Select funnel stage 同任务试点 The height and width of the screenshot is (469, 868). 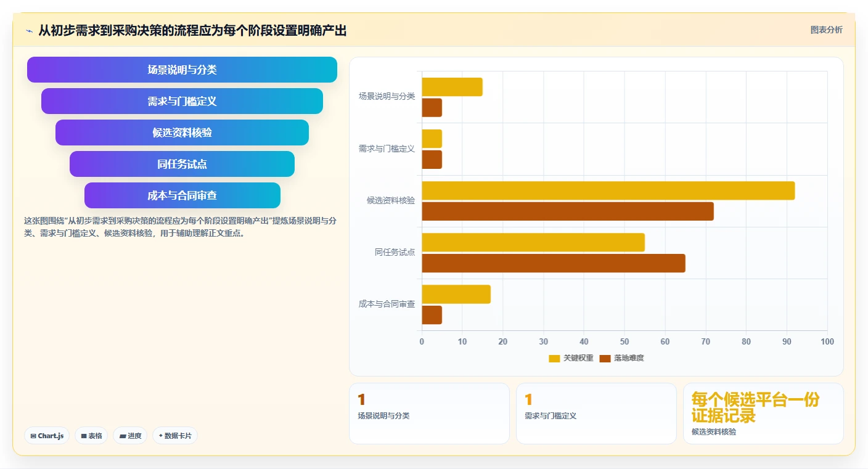tap(182, 164)
